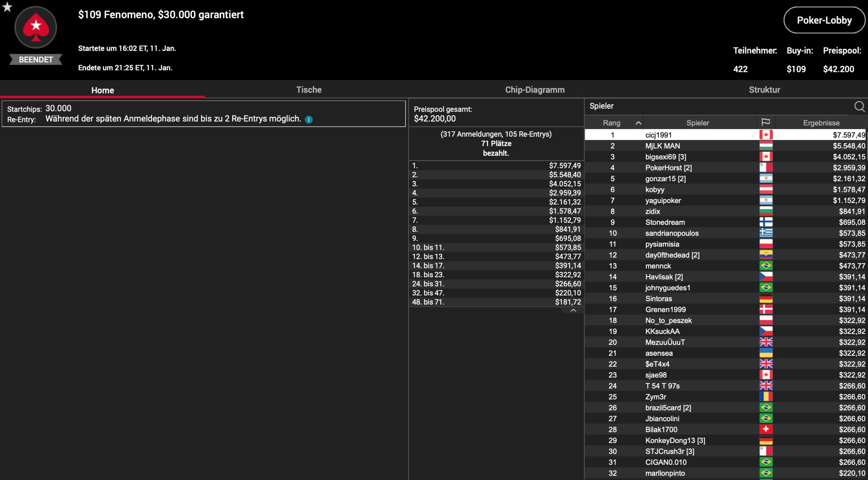Click the PokerStars spade logo
Viewport: 868px width, 480px height.
(x=36, y=27)
